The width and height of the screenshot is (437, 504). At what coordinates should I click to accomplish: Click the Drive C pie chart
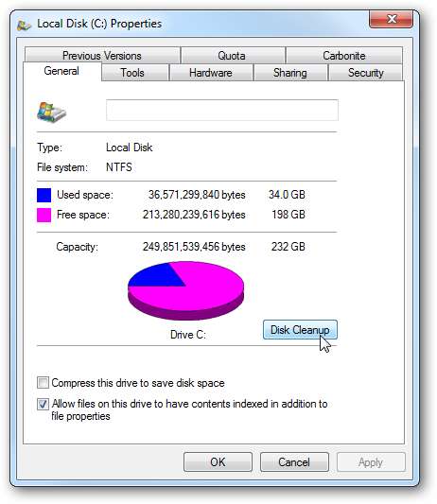tap(185, 290)
